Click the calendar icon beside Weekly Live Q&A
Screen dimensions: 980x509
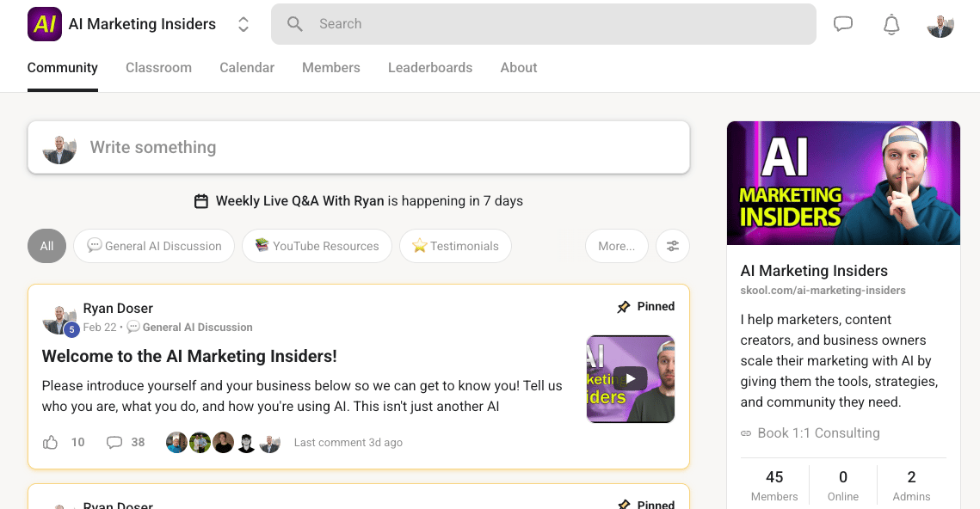(x=200, y=201)
